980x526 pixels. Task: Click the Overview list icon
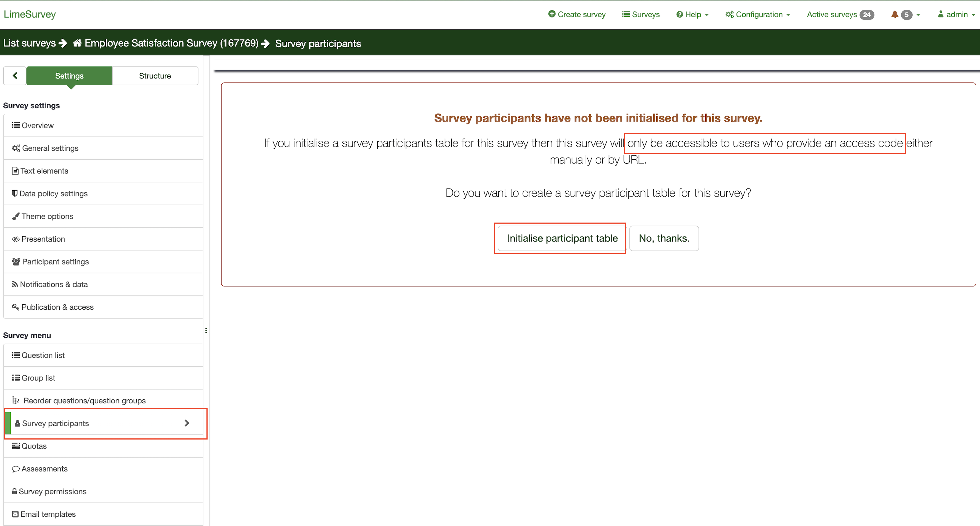[x=16, y=125]
